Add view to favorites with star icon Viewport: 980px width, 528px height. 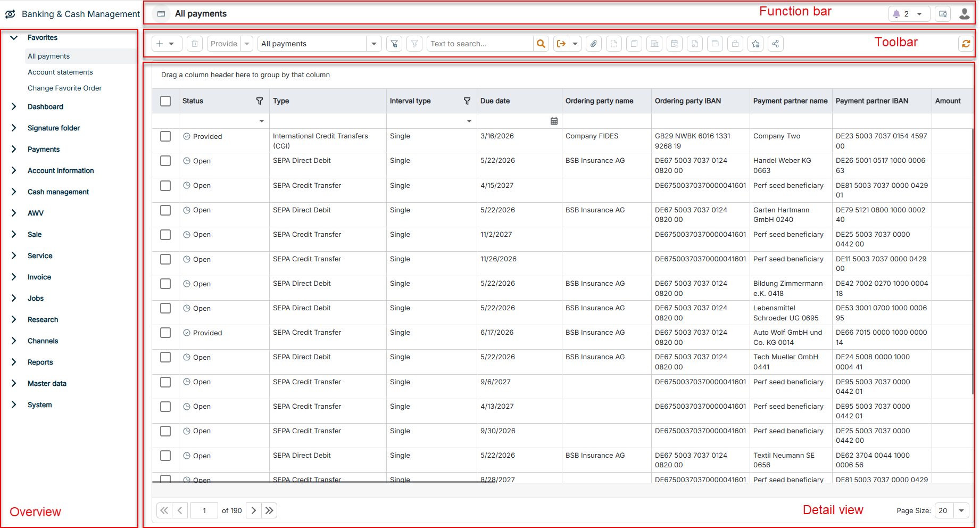click(755, 44)
